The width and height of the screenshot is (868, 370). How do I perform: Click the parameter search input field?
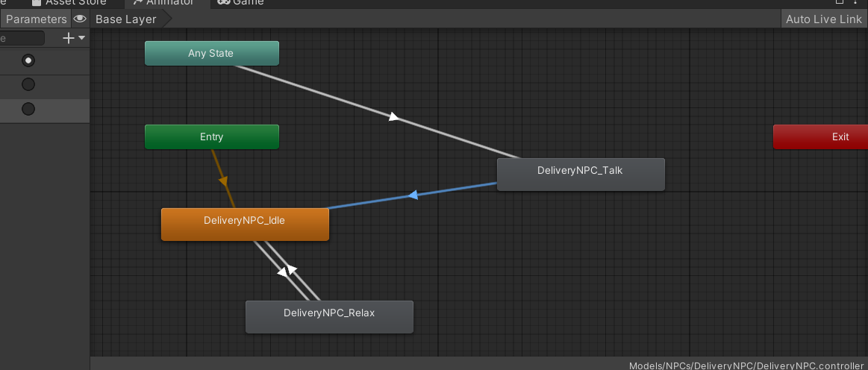coord(21,38)
